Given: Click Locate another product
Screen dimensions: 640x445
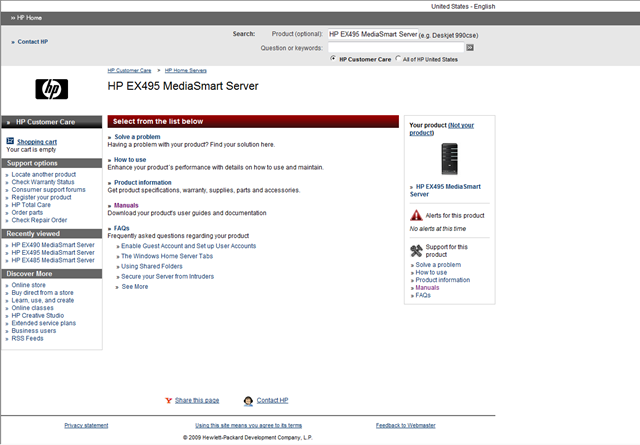Looking at the screenshot, I should (44, 175).
